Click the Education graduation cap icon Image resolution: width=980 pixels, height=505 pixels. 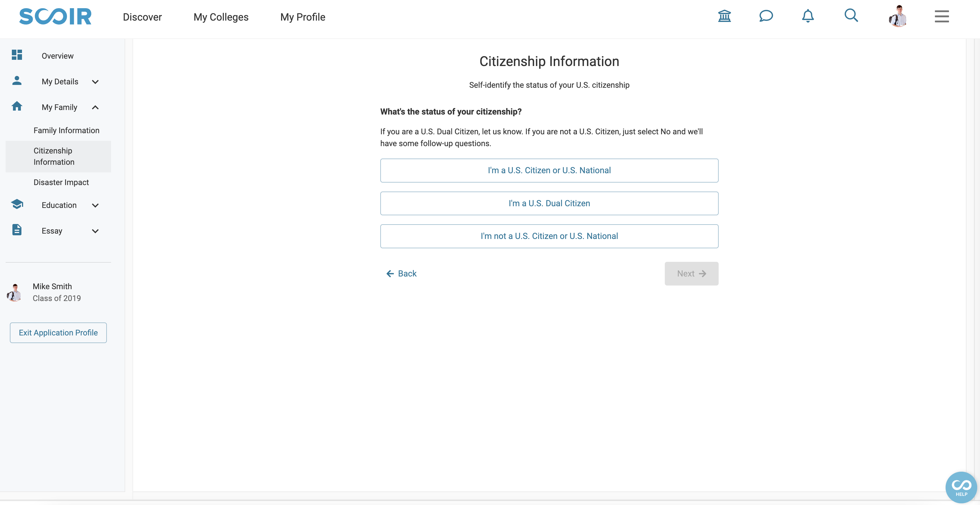[x=17, y=204]
